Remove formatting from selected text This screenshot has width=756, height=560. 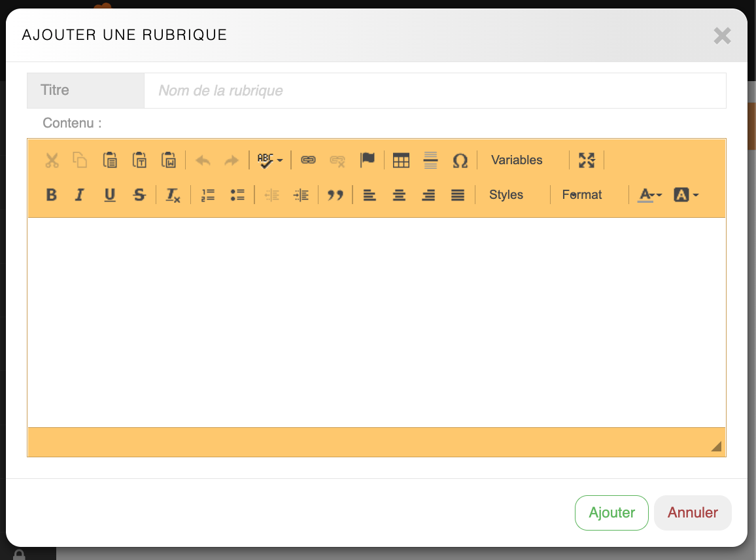tap(173, 195)
